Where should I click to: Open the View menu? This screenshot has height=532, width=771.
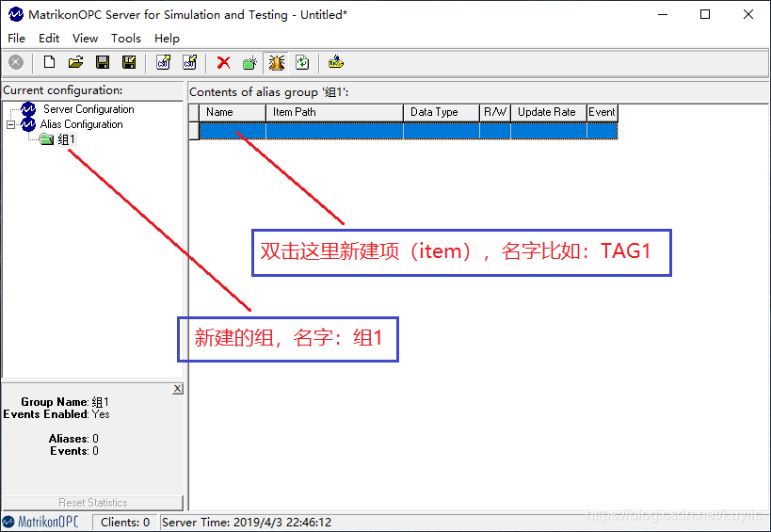coord(85,39)
